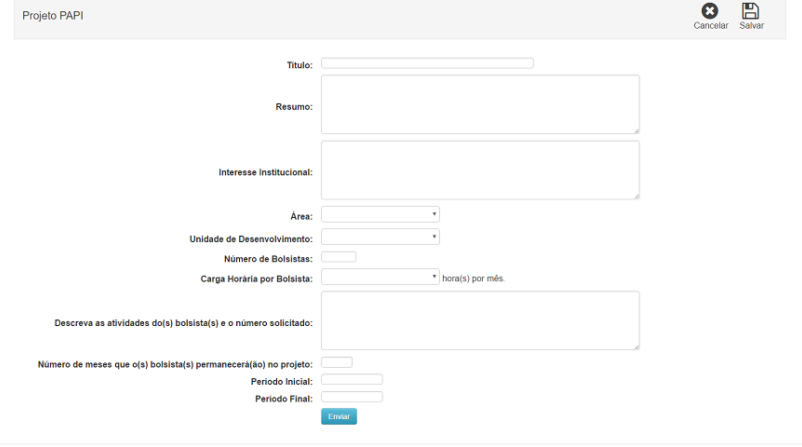The height and width of the screenshot is (447, 802).
Task: Click the bolsista activities description text area
Action: (480, 321)
